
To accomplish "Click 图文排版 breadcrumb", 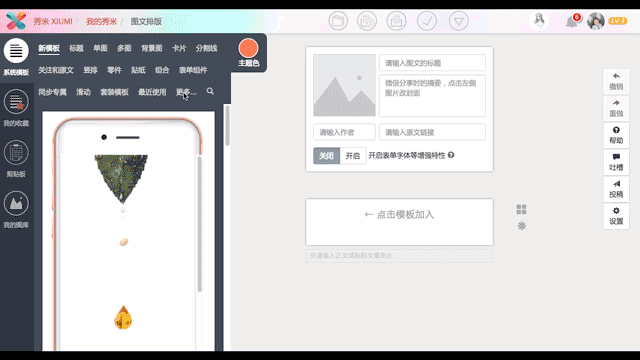I will [146, 21].
